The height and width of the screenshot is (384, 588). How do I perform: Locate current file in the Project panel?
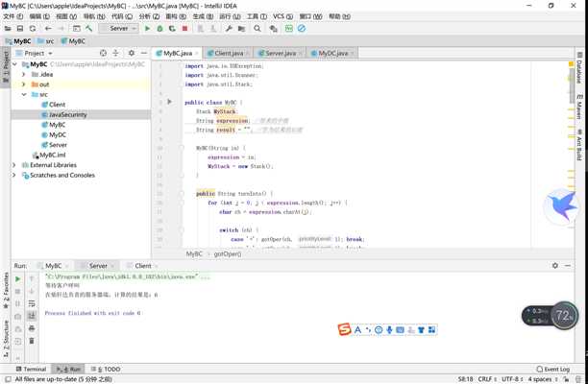click(103, 53)
